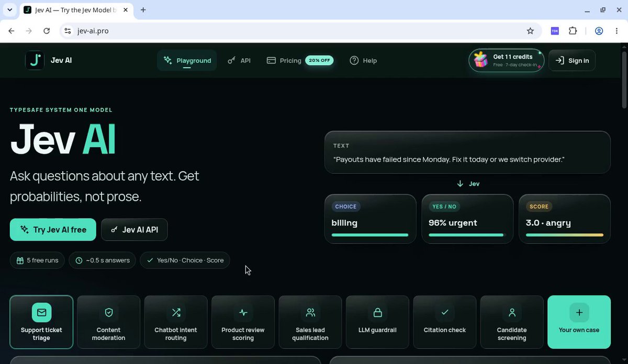Open the Playground tab

click(x=187, y=60)
